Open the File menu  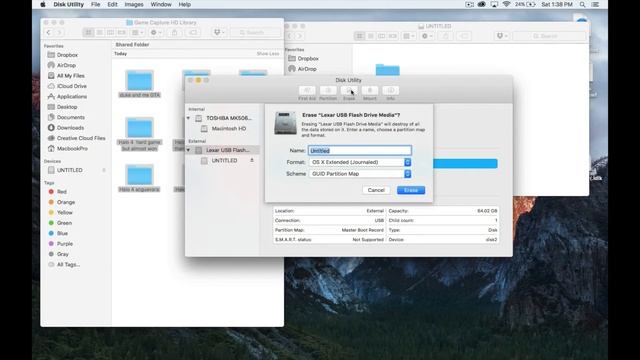pyautogui.click(x=96, y=4)
